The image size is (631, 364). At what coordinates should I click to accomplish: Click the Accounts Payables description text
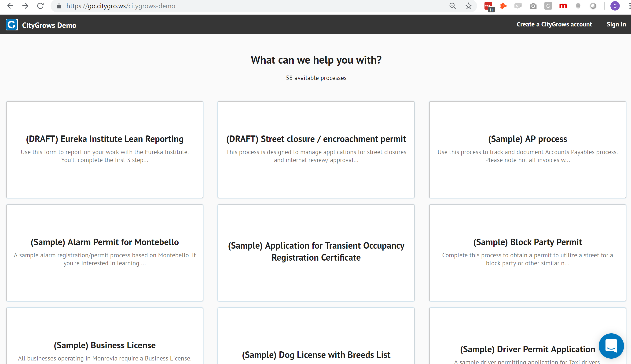pyautogui.click(x=528, y=156)
